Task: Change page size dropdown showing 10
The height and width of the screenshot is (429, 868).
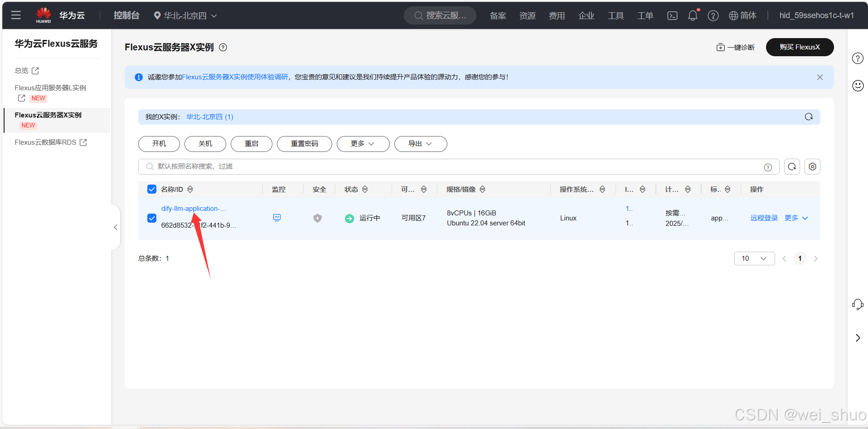Action: [754, 258]
